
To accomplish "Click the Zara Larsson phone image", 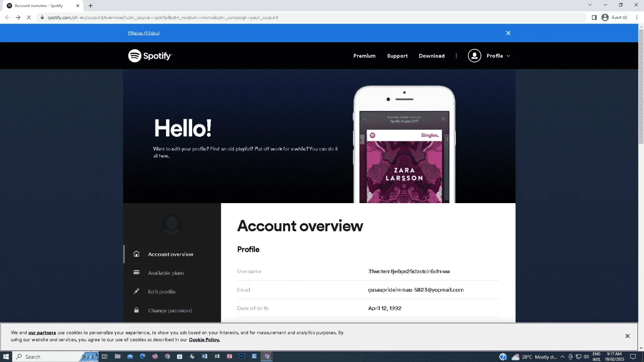I will [x=405, y=144].
